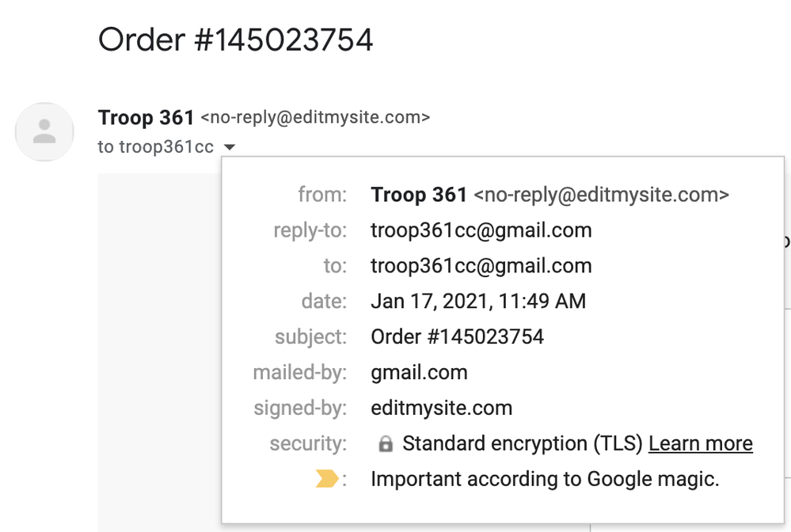Click the Standard encryption (TLS) text
The width and height of the screenshot is (791, 532).
[523, 443]
